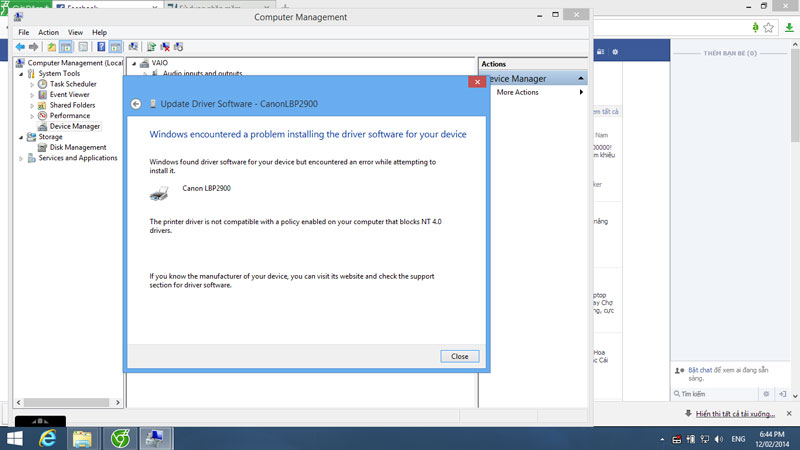Select Performance in the console tree

click(70, 116)
